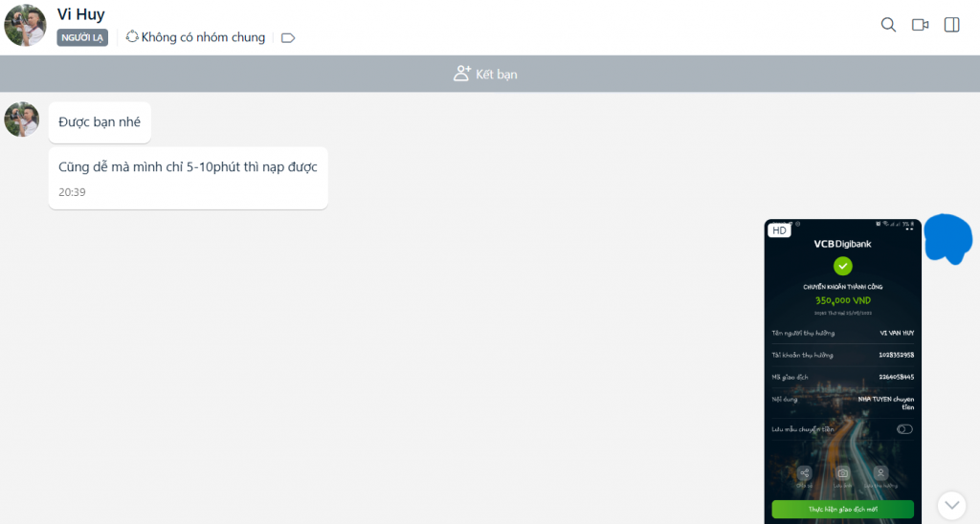Click the share icon in bank screenshot
The image size is (980, 524).
click(x=805, y=473)
